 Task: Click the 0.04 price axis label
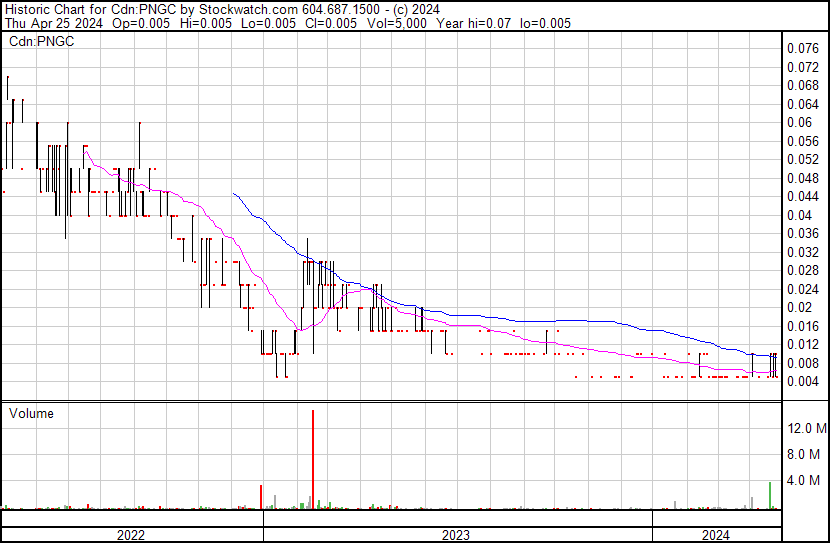click(798, 215)
